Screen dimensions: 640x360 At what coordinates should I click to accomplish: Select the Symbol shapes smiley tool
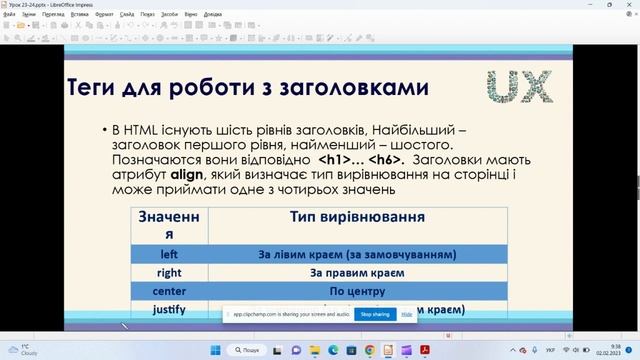coord(160,38)
